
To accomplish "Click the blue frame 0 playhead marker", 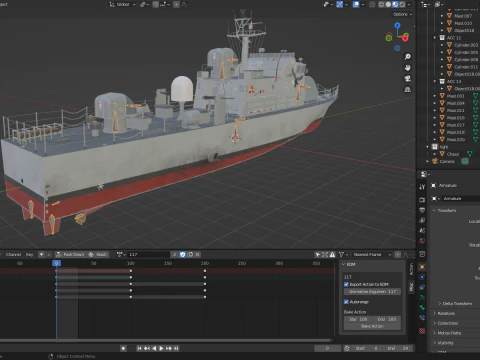I will coord(57,263).
